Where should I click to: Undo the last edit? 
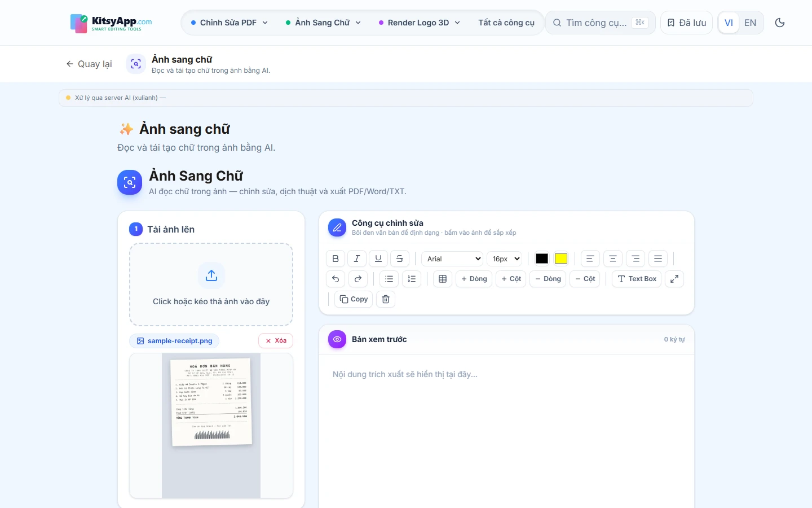click(336, 279)
